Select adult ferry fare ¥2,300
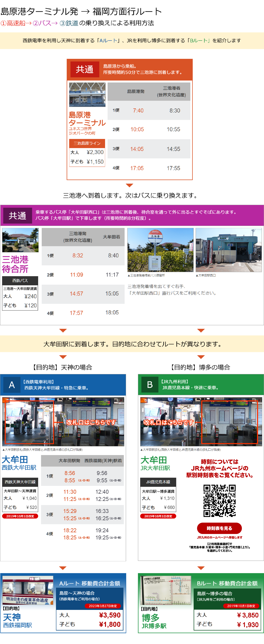264x644 pixels. (x=95, y=152)
